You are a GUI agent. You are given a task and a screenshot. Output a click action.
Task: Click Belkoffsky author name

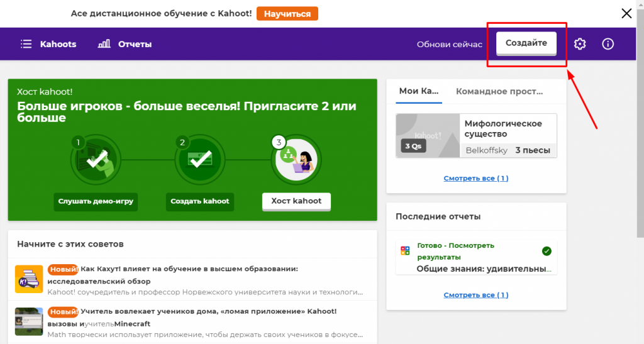(487, 150)
